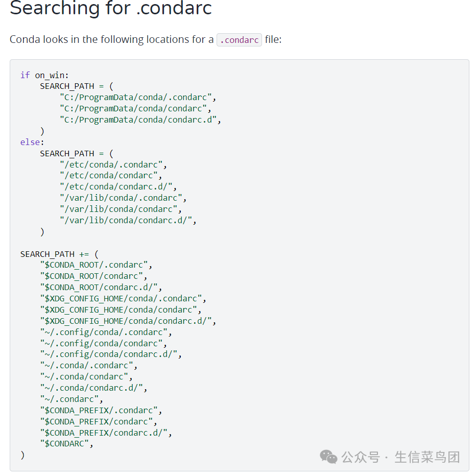Screen dimensions: 475x476
Task: Click the C:/ProgramData/conda/.condarc path string
Action: coord(136,98)
